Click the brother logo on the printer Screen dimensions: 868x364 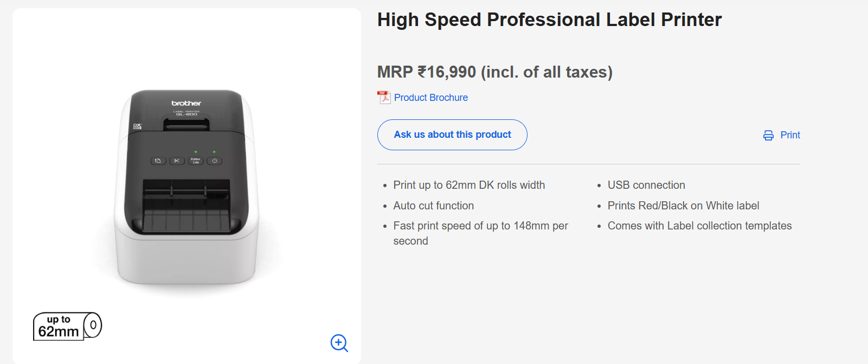click(186, 102)
